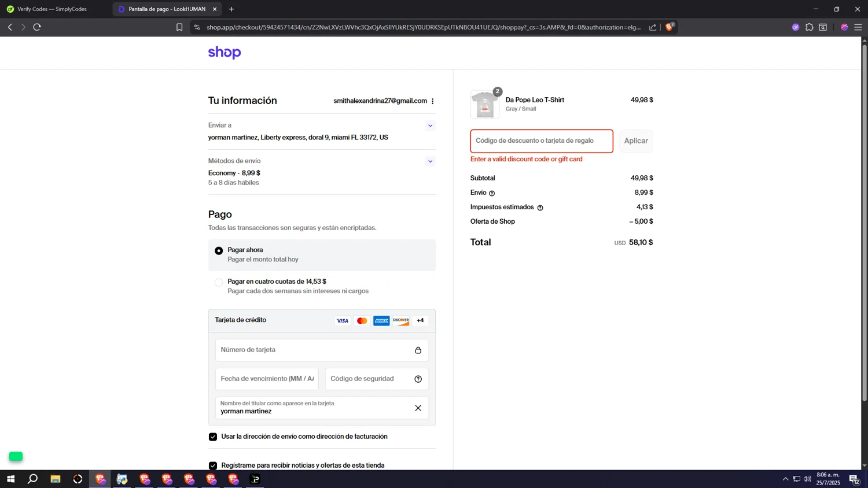Click the invalid discount code error message
Viewport: 868px width, 488px height.
[x=527, y=160]
